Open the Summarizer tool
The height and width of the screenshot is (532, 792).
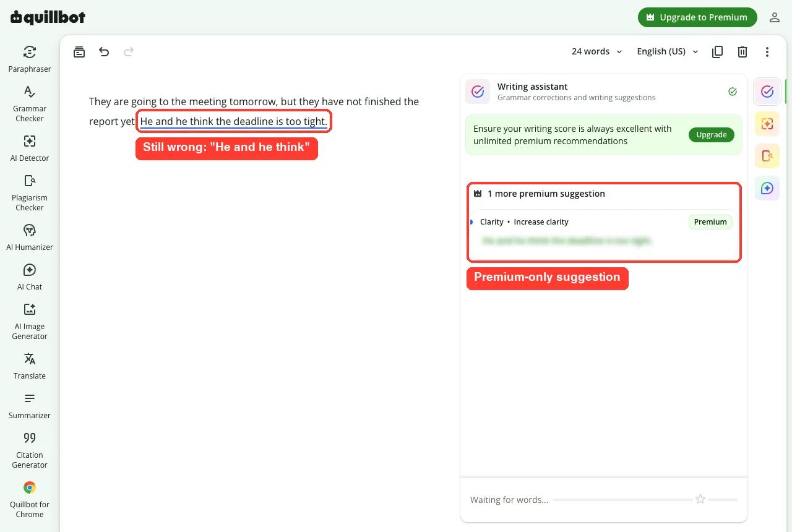coord(30,405)
